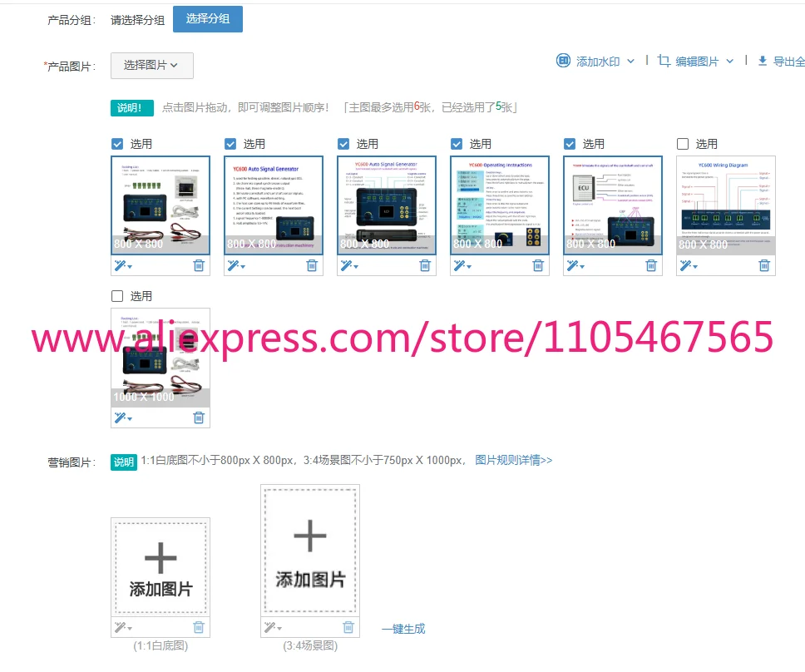
Task: Open magic wand editor for ECU simulation image
Action: point(575,265)
